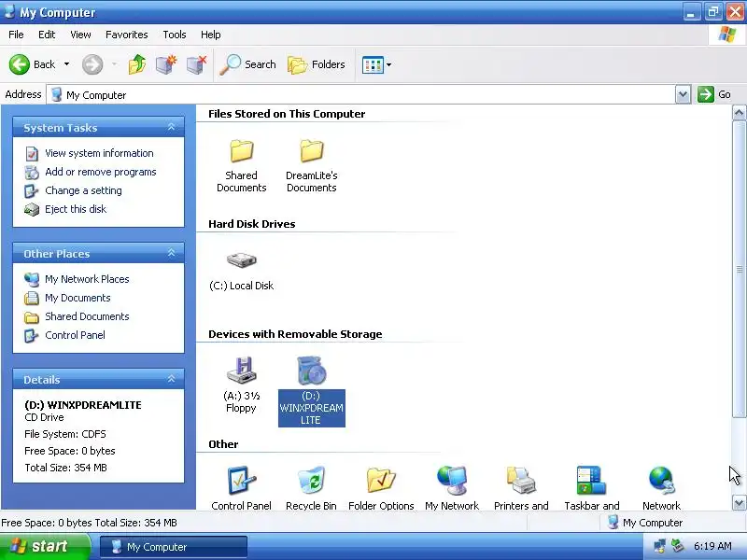747x560 pixels.
Task: Open the View menu
Action: point(80,35)
